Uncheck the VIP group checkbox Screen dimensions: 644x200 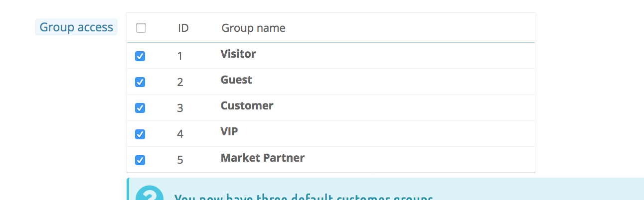140,134
